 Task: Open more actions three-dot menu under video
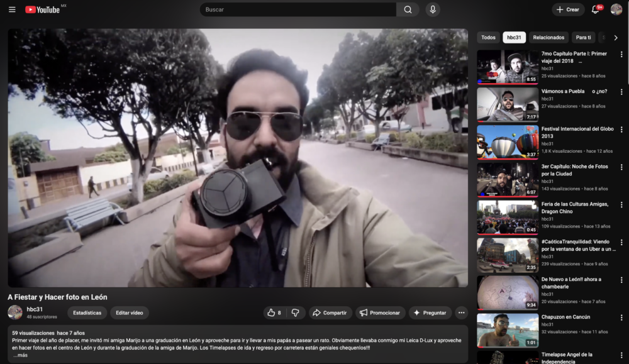click(461, 312)
